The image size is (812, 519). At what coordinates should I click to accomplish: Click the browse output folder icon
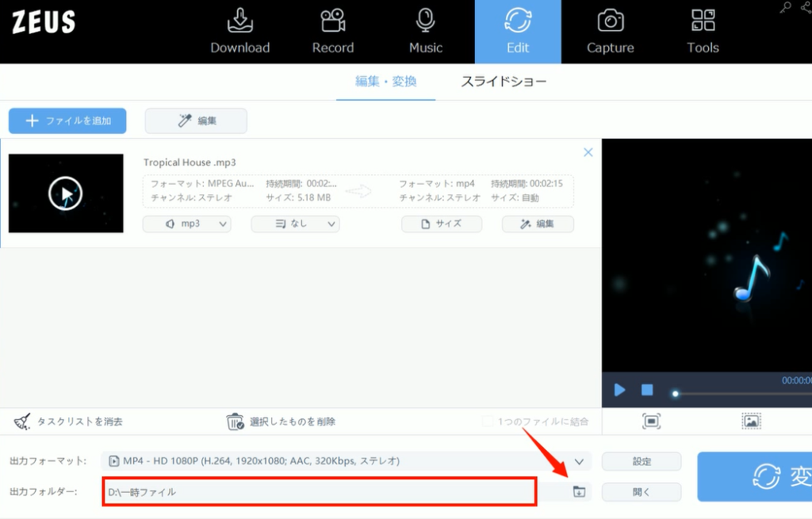tap(579, 492)
